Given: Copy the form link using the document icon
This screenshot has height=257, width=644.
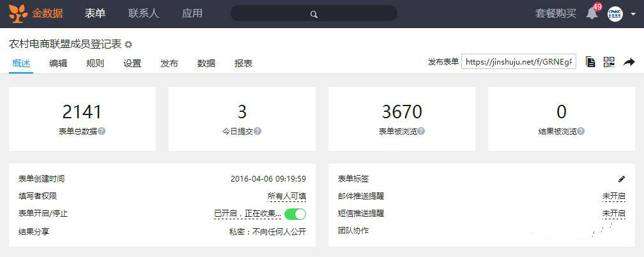Looking at the screenshot, I should tap(590, 62).
